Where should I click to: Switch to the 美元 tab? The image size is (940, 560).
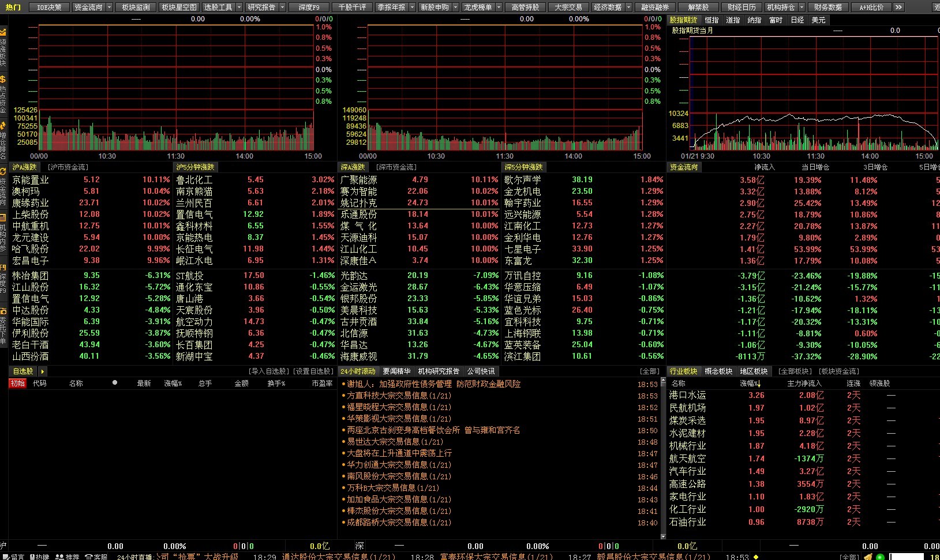(818, 20)
